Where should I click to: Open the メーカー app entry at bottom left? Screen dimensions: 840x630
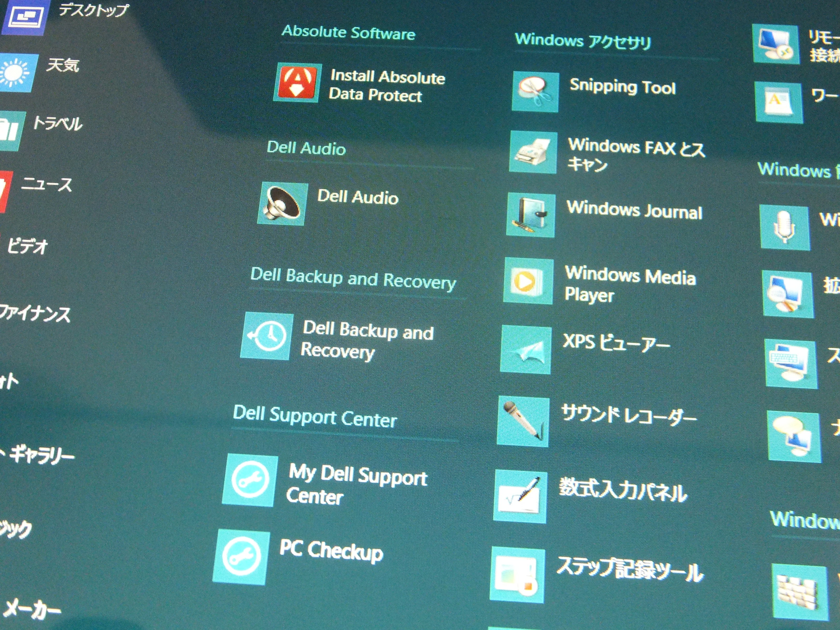[32, 610]
